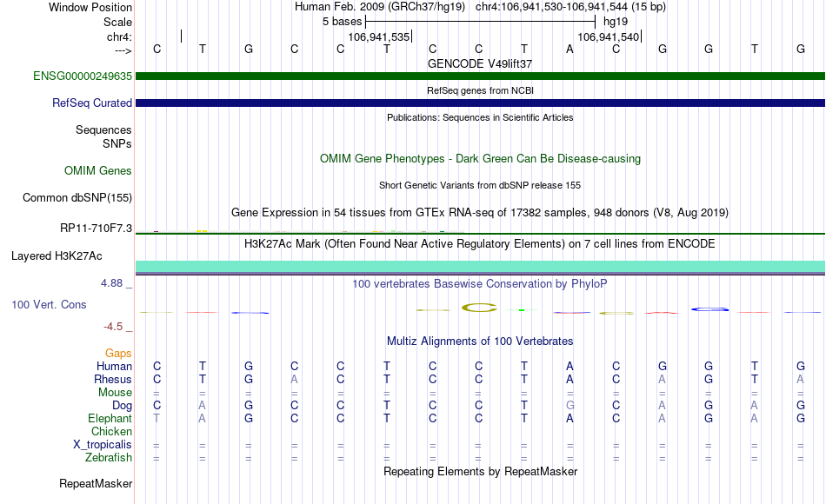Click the 106,941,540 ruler position marker
The width and height of the screenshot is (826, 504).
[609, 36]
